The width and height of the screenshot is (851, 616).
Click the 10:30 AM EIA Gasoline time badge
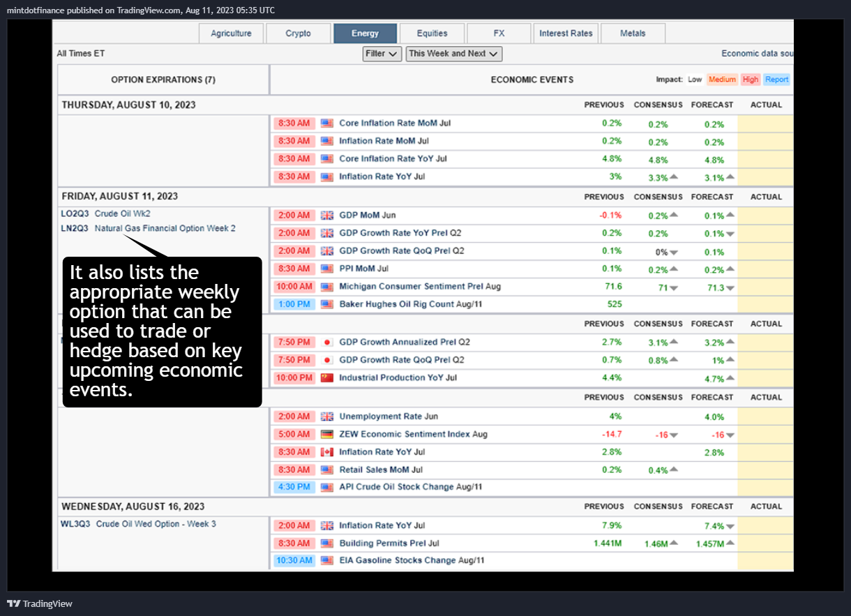(x=294, y=560)
